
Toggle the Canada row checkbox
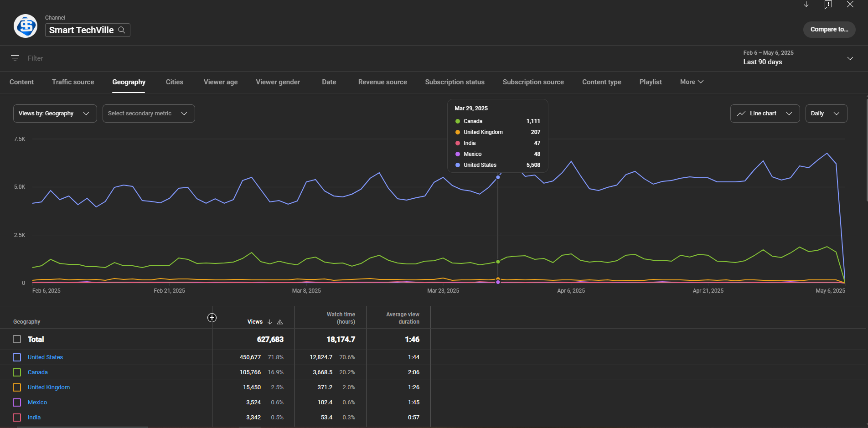pyautogui.click(x=17, y=372)
